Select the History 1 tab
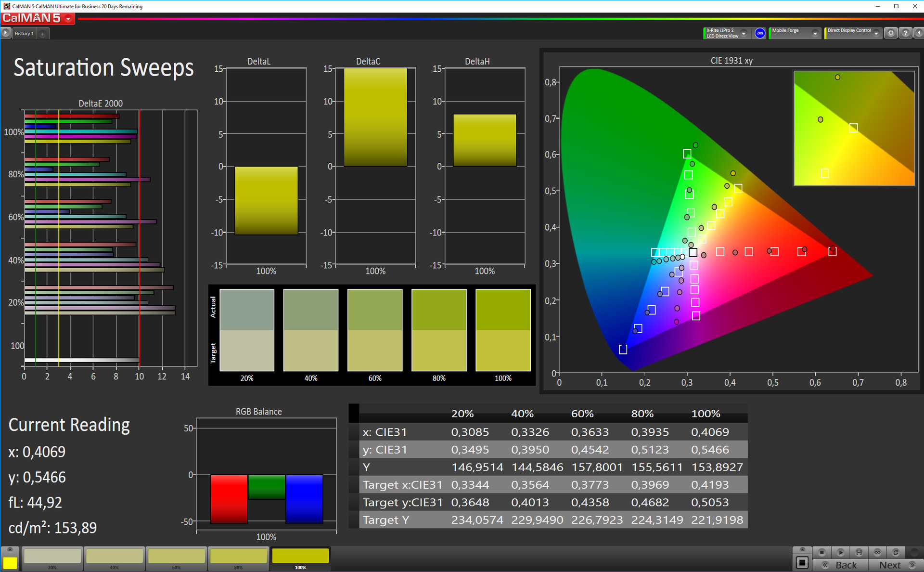The width and height of the screenshot is (924, 572). 24,34
